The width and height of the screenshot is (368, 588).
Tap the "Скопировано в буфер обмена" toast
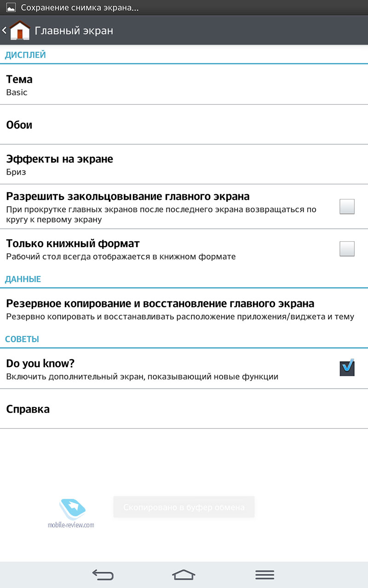(184, 507)
